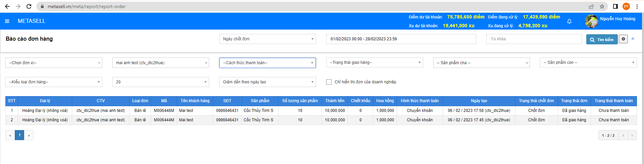
Task: Open the hamburger sidebar menu
Action: click(x=7, y=21)
